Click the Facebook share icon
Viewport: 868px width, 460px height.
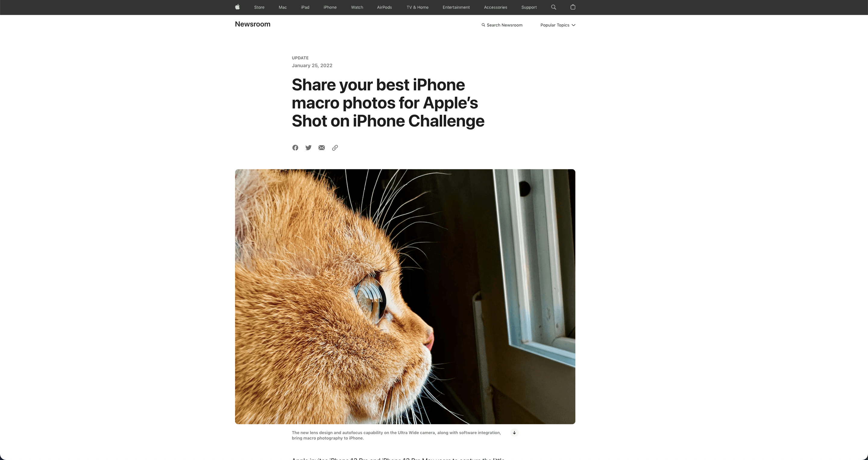(x=295, y=148)
